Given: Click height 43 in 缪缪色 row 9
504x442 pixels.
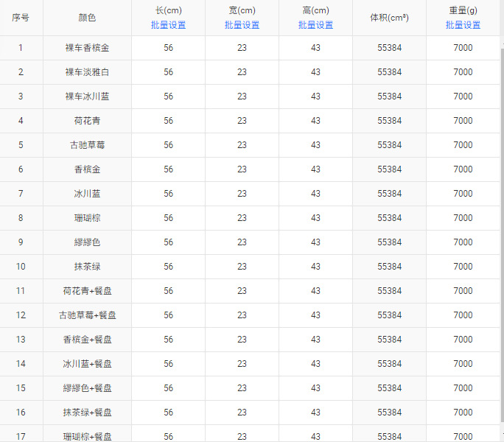Looking at the screenshot, I should coord(315,242).
